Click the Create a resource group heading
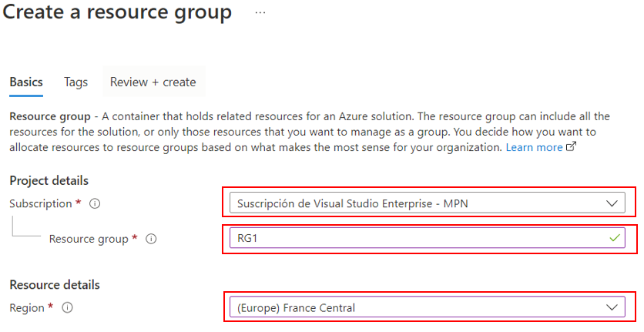Viewport: 644px width, 332px height. point(117,13)
